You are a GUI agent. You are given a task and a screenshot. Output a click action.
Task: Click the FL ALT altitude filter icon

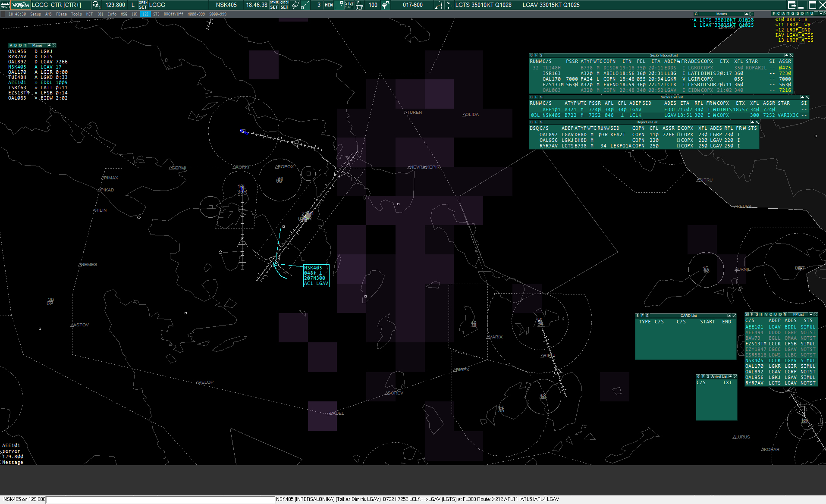click(359, 5)
